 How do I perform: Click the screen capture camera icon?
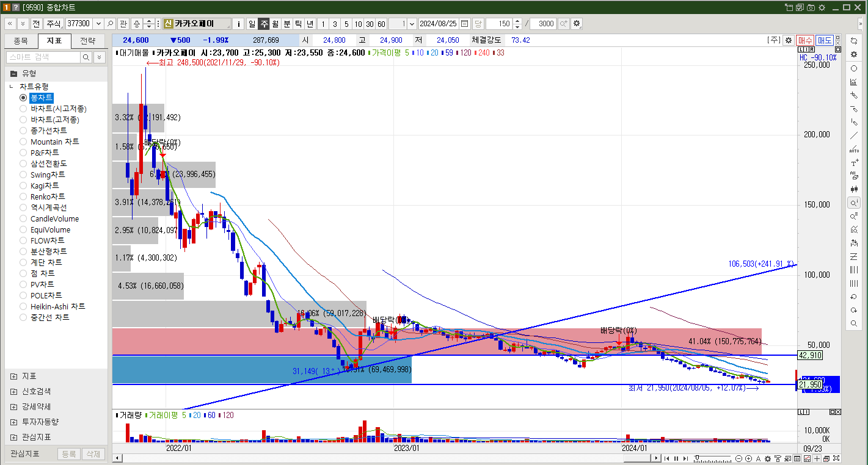tap(811, 7)
